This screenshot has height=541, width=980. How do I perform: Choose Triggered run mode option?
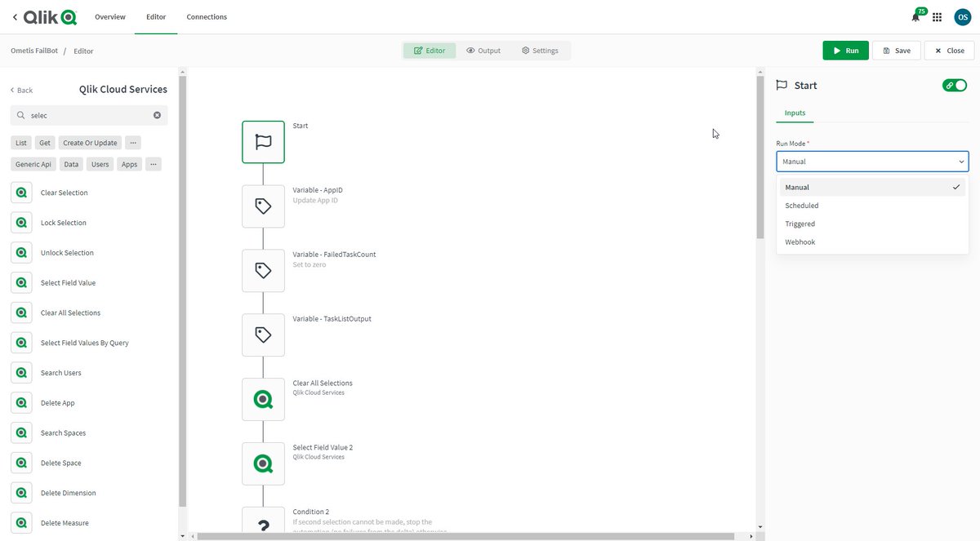(x=872, y=224)
